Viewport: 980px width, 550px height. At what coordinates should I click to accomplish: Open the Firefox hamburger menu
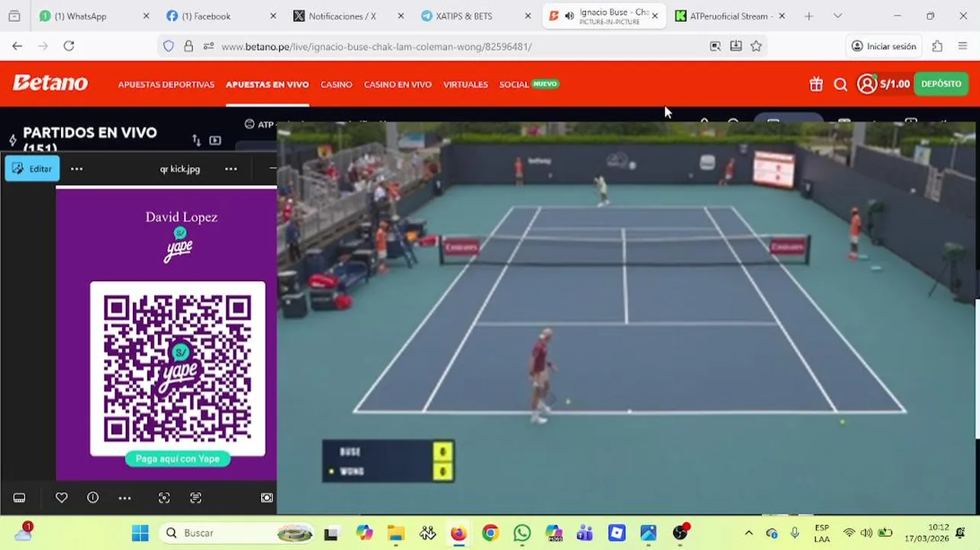[962, 46]
